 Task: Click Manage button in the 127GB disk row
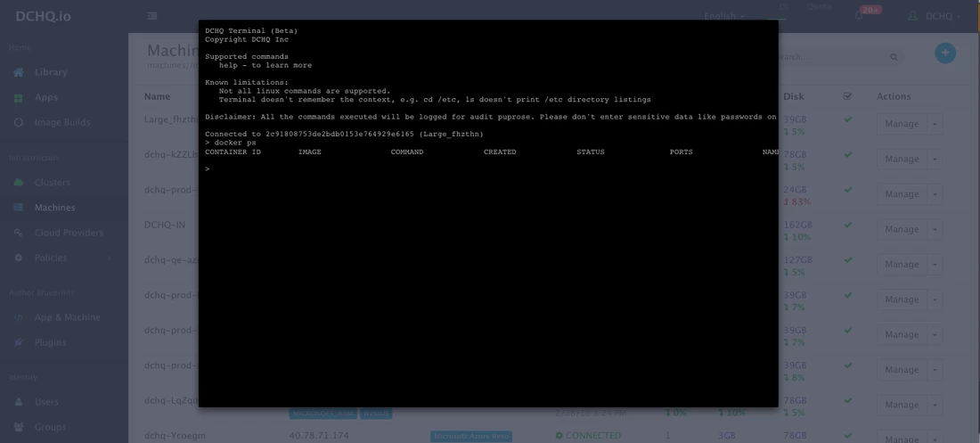[902, 264]
